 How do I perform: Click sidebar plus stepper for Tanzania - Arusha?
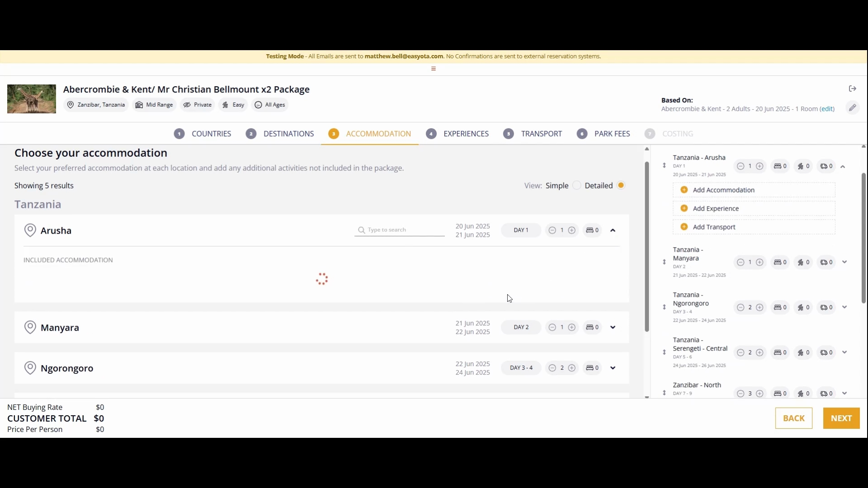click(760, 166)
